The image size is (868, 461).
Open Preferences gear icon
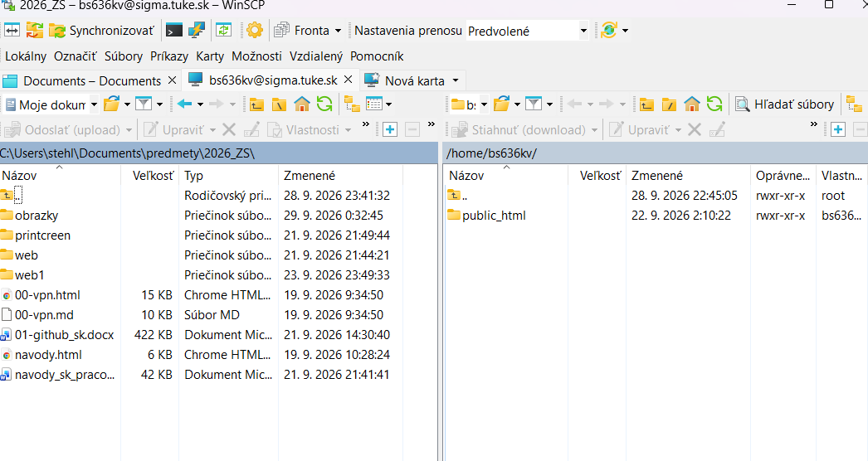coord(255,30)
